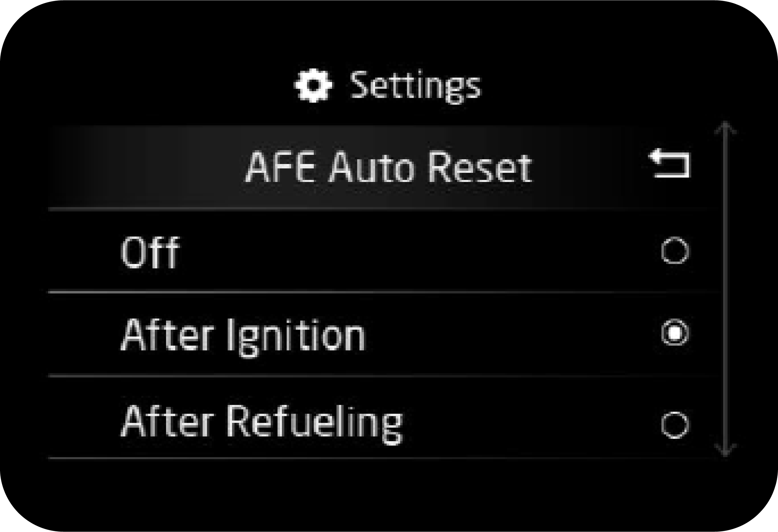Tap the filled dot of the selected radio
The image size is (778, 532).
tap(675, 333)
